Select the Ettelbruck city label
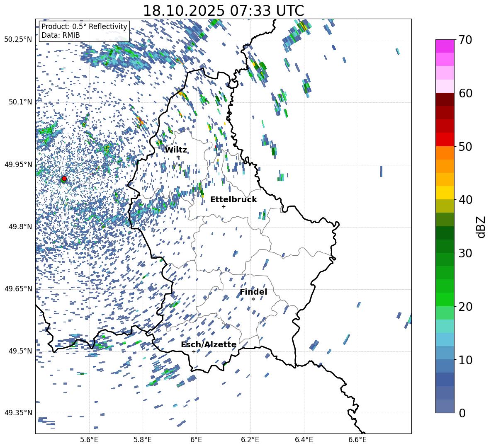 tap(233, 199)
